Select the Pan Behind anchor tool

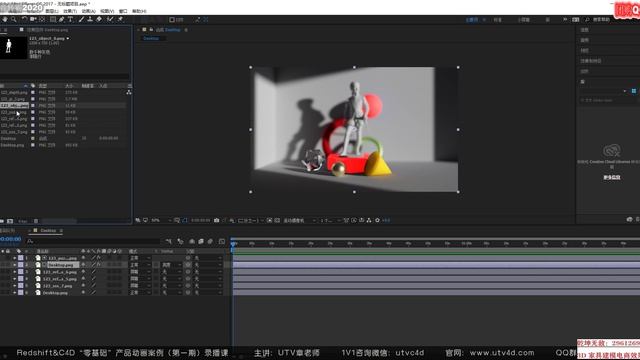pyautogui.click(x=42, y=19)
